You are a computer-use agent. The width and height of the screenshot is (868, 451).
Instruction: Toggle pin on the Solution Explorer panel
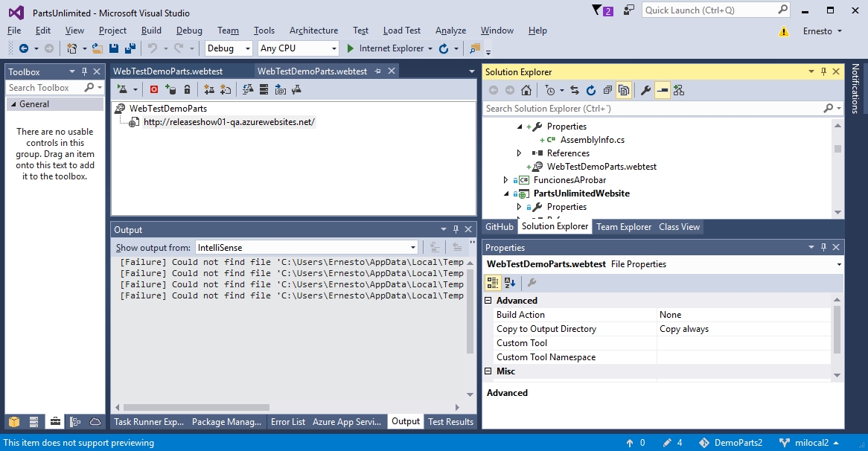tap(824, 71)
